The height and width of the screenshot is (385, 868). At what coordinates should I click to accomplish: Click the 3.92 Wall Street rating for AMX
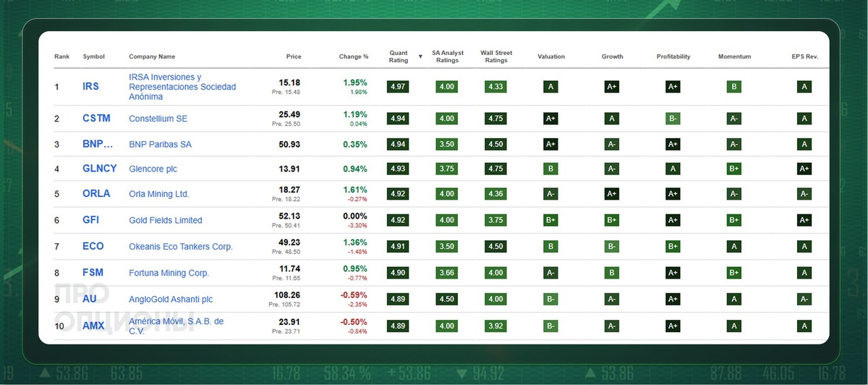(x=496, y=326)
